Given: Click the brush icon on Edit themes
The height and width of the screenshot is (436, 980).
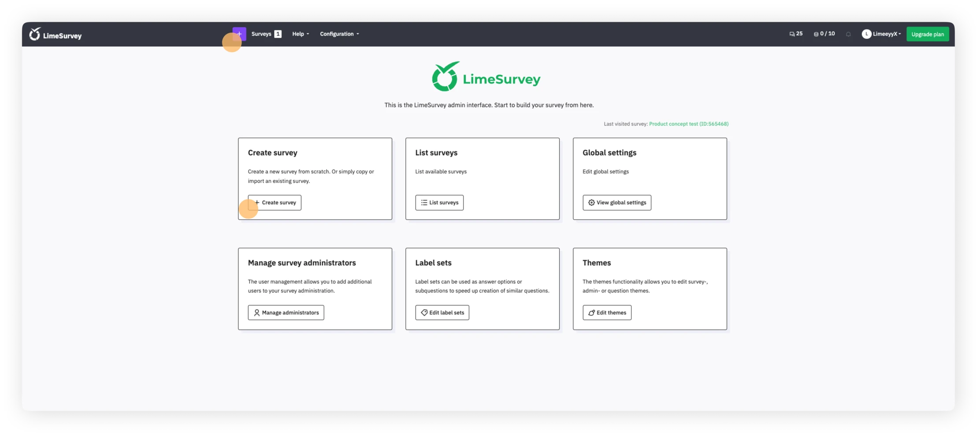Looking at the screenshot, I should click(591, 312).
